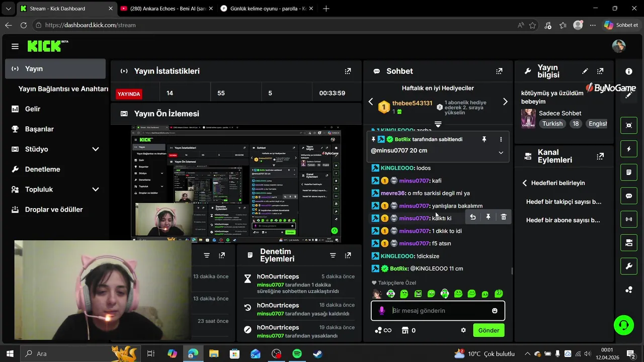This screenshot has width=644, height=362.
Task: Open the hamburger menu beside the Kick logo
Action: [x=15, y=46]
